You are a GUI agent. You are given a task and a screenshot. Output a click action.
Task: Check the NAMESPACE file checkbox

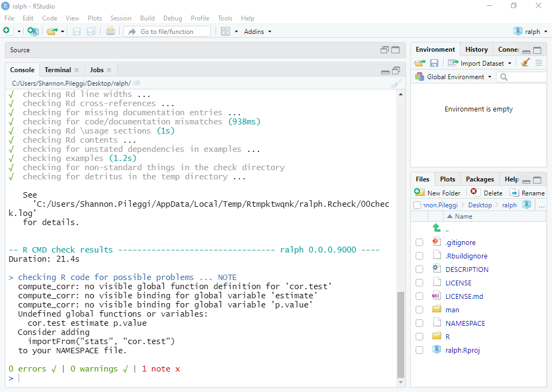[x=419, y=323]
